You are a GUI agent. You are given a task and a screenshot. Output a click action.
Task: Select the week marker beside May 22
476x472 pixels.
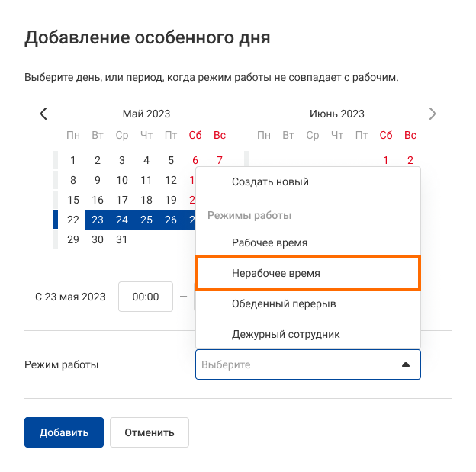tap(56, 220)
